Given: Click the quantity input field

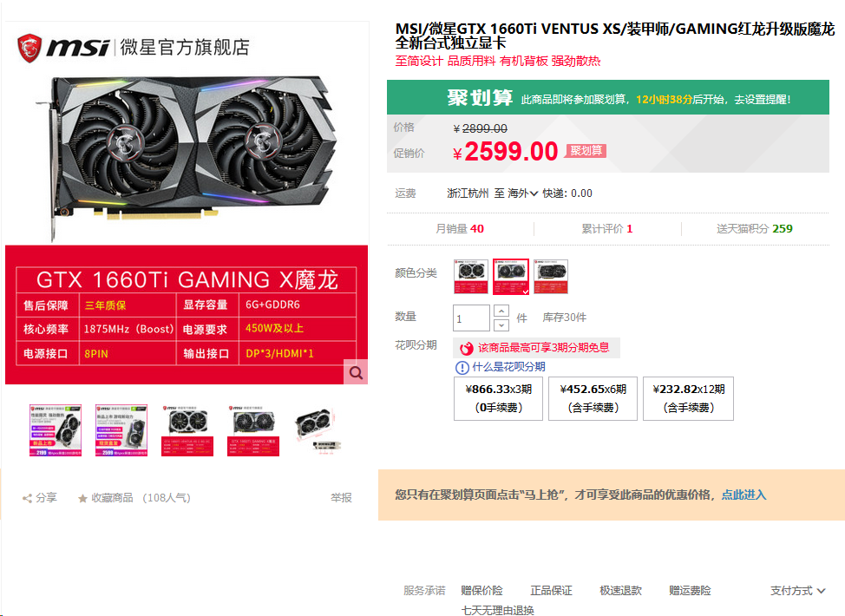Looking at the screenshot, I should click(x=471, y=318).
